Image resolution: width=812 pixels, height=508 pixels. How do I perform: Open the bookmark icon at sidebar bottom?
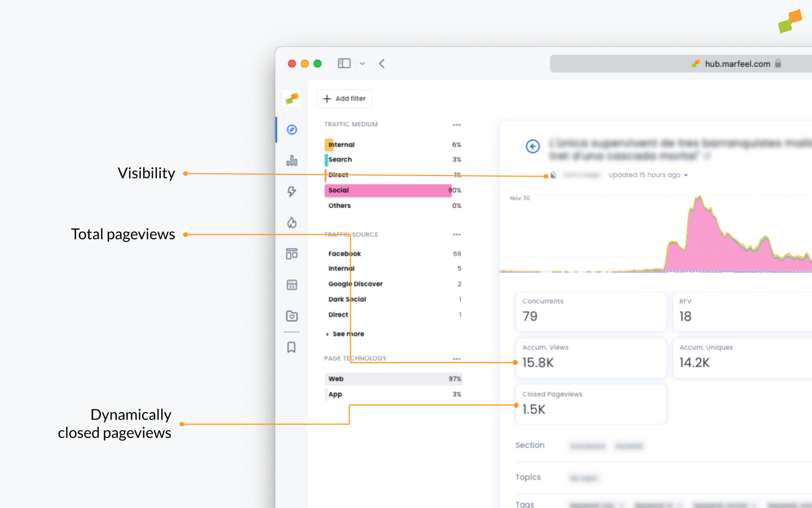(x=292, y=347)
